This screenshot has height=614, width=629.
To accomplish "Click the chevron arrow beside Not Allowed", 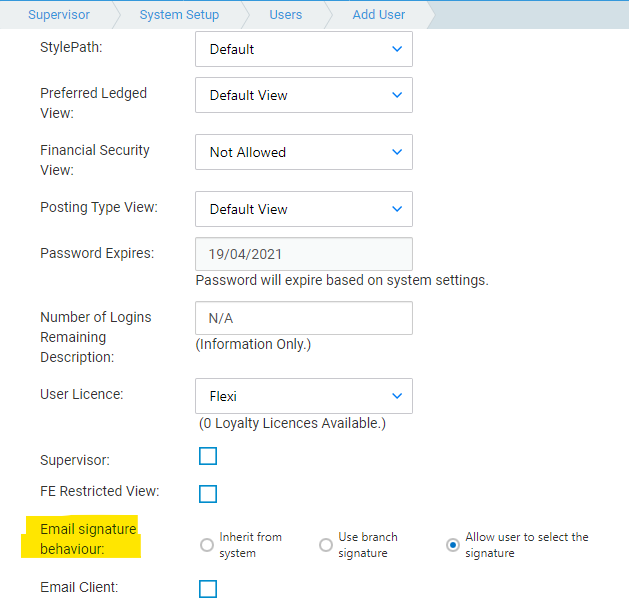I will tap(397, 152).
